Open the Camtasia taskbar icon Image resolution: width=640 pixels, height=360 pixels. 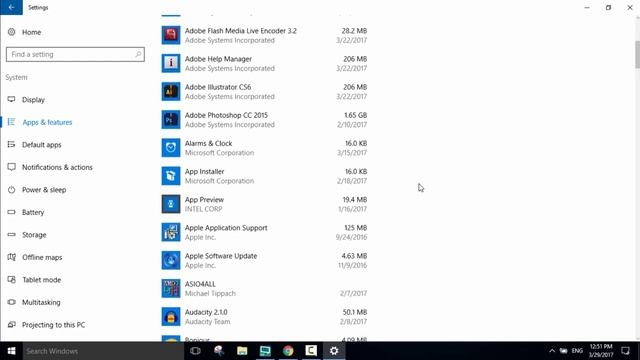coord(311,351)
